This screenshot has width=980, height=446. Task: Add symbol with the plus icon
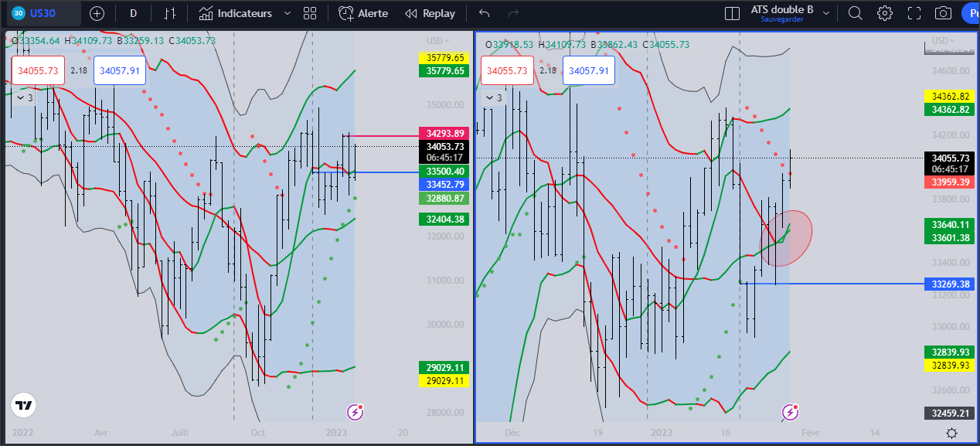click(x=97, y=13)
